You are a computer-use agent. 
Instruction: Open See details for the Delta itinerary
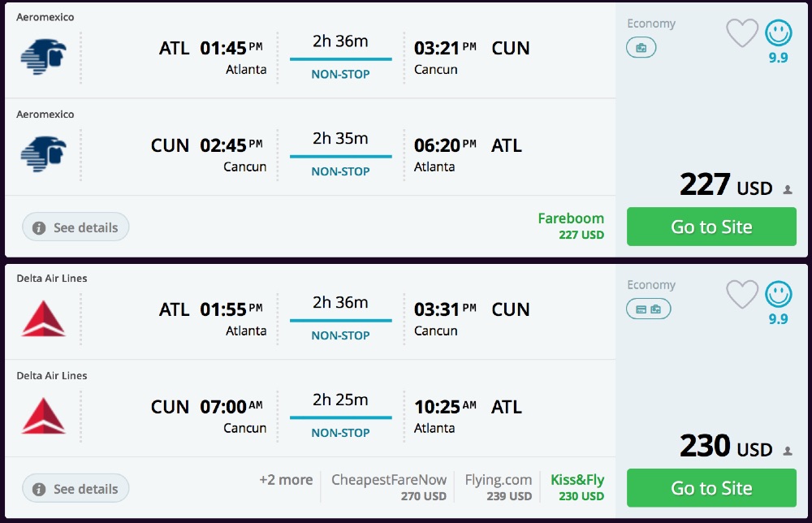[x=75, y=488]
